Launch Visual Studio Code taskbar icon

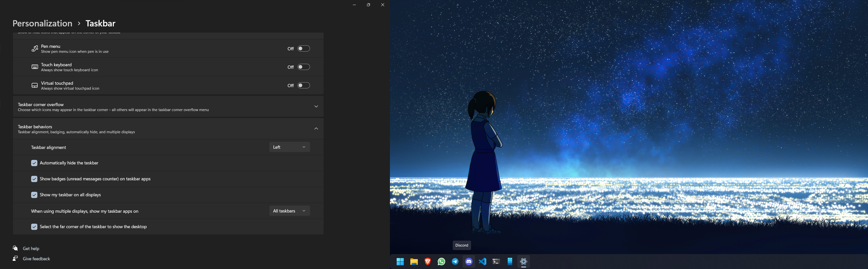[483, 262]
